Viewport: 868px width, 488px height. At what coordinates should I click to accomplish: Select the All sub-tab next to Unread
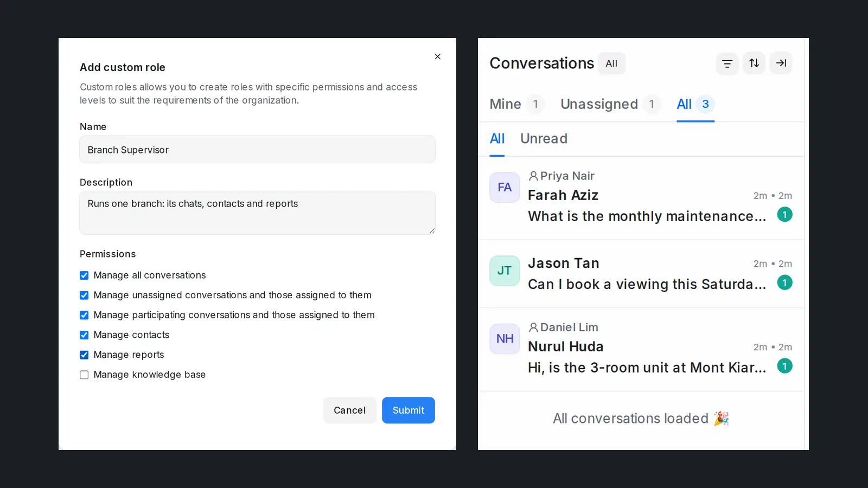coord(497,139)
